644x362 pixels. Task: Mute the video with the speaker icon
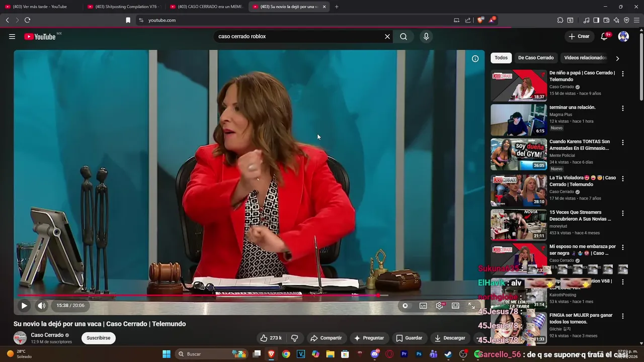coord(41,305)
